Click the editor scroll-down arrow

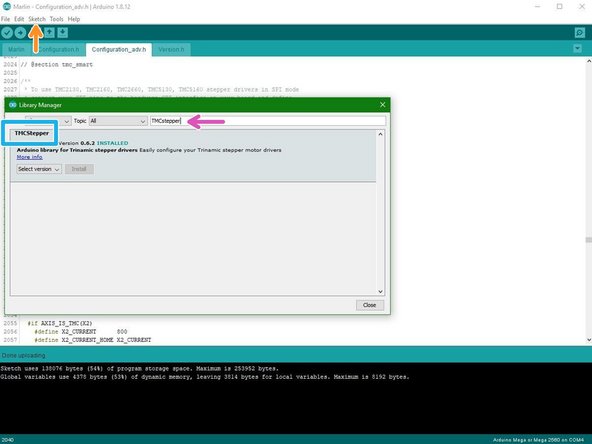(589, 340)
